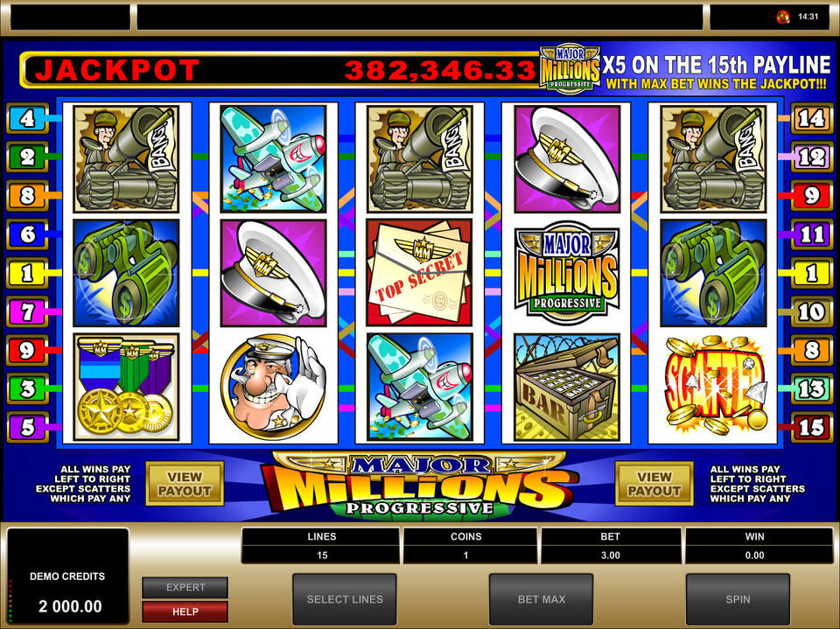Click the Coins value field
Image resolution: width=840 pixels, height=629 pixels.
tap(465, 555)
